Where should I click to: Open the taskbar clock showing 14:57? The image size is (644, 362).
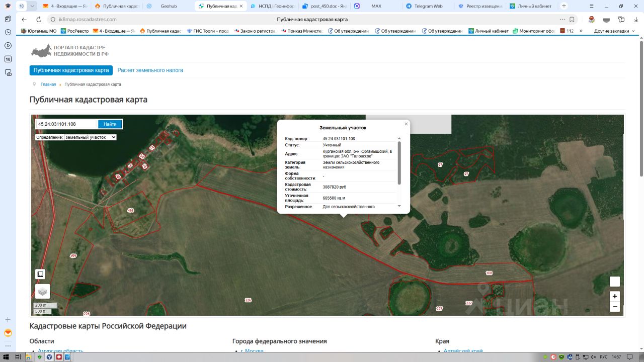click(616, 357)
